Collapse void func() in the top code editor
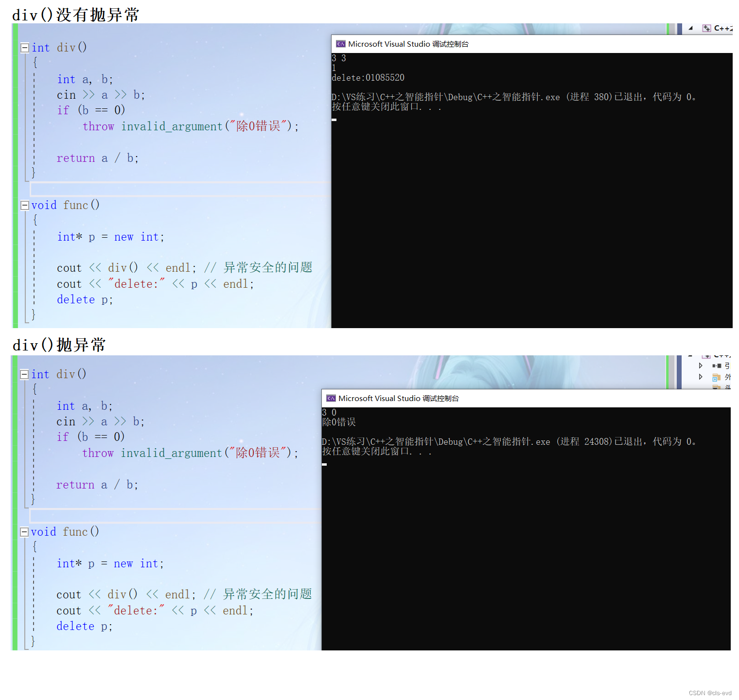Screen dimensions: 739x700 (25, 205)
